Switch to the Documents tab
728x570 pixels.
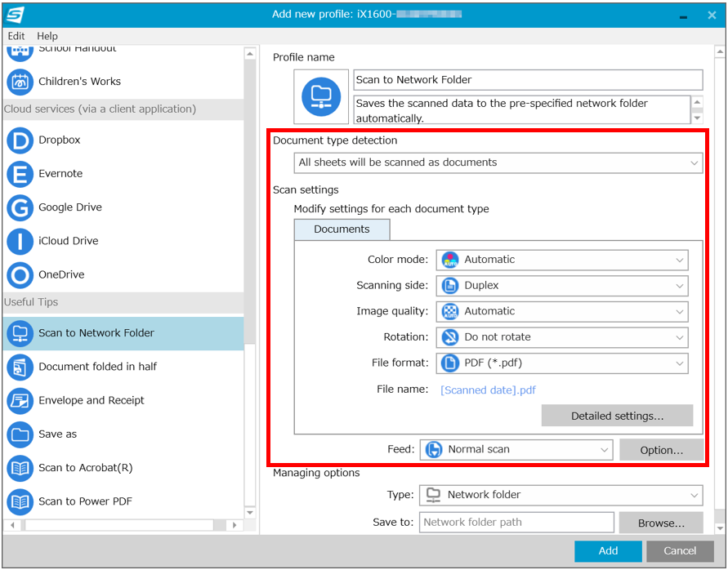tap(342, 229)
